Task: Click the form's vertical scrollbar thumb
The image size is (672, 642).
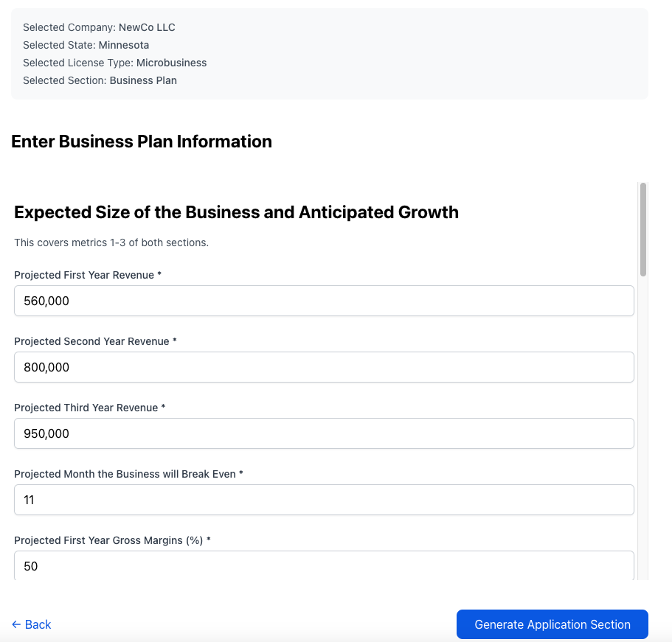Action: click(x=642, y=229)
